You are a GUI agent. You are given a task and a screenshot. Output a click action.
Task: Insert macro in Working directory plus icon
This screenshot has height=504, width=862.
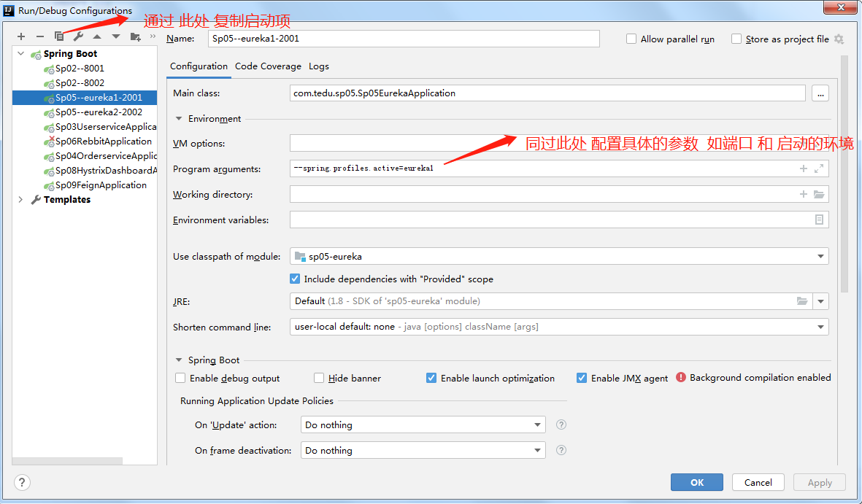[803, 194]
